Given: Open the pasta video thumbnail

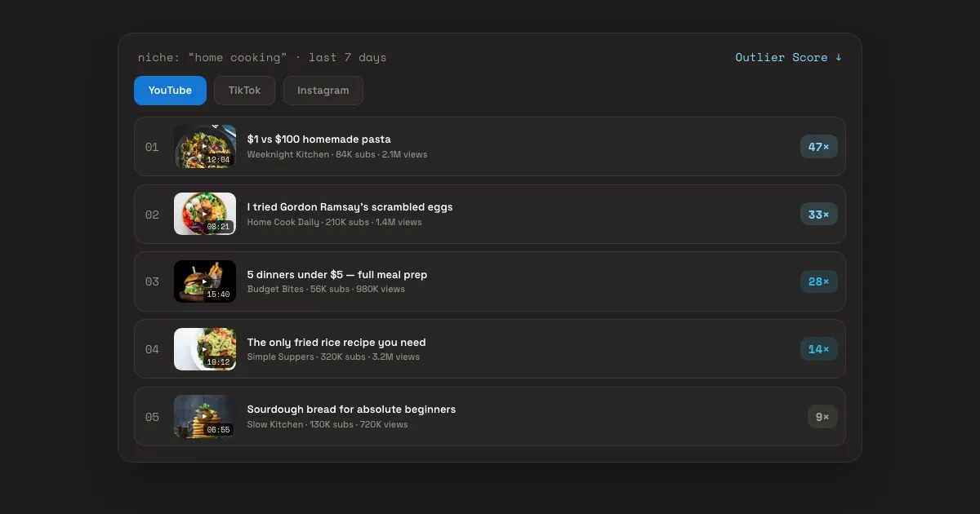Looking at the screenshot, I should coord(205,147).
